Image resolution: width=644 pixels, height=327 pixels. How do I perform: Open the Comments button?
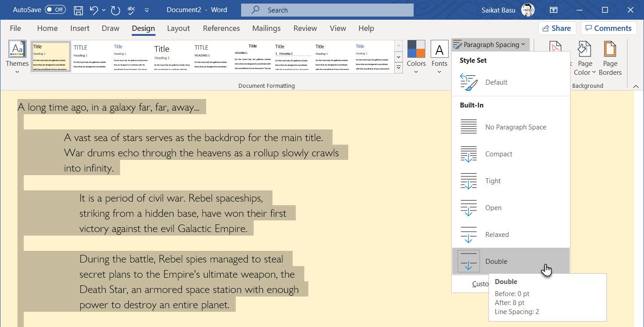click(608, 28)
